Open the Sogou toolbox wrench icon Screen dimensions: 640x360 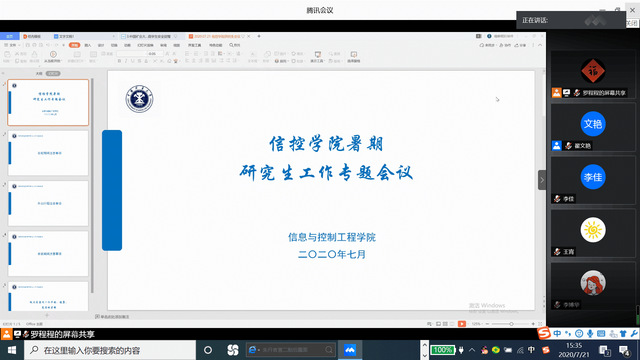click(x=634, y=333)
